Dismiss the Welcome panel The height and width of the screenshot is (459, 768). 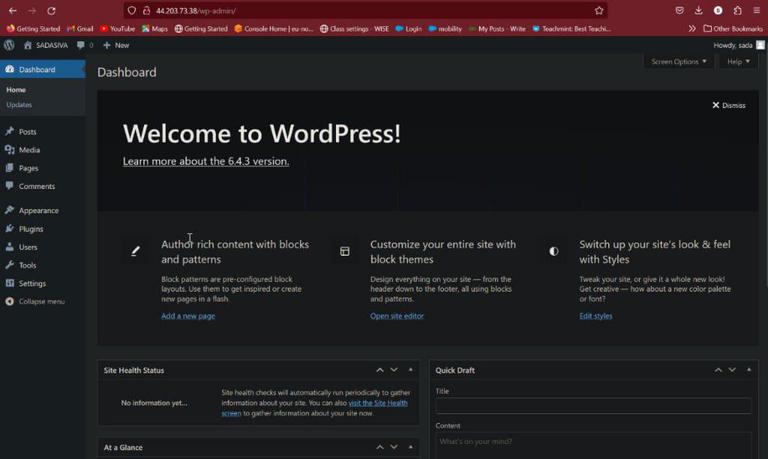point(729,105)
